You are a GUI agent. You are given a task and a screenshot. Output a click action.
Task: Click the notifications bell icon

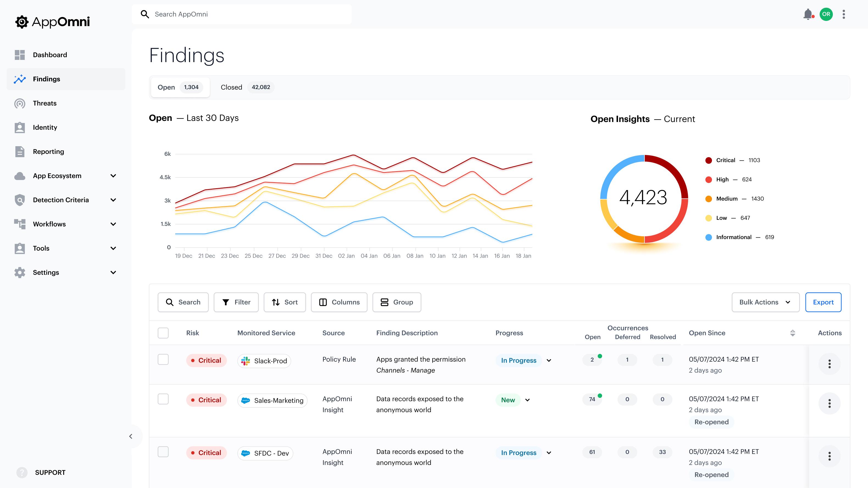pos(808,14)
